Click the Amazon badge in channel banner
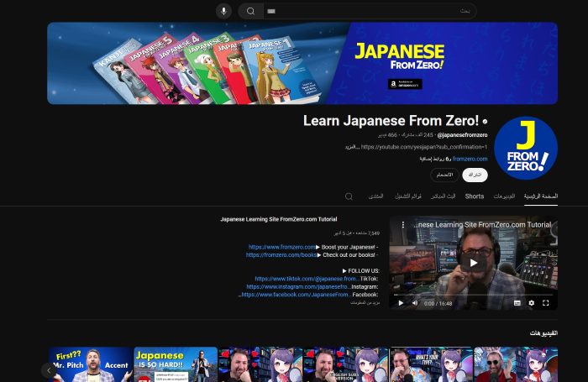Viewport: 588px width, 382px height. coord(405,84)
